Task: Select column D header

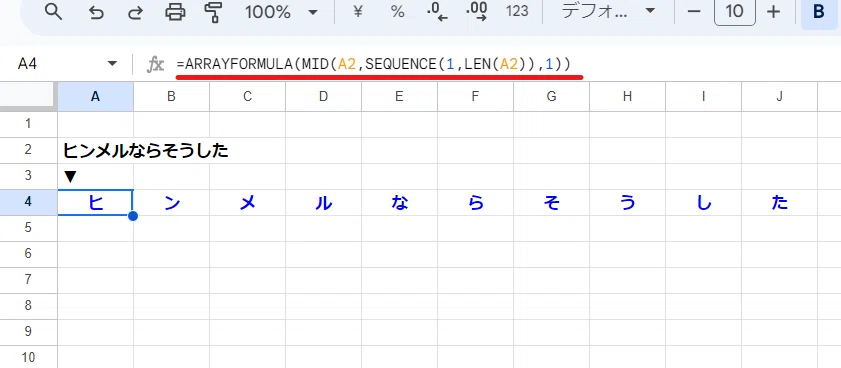Action: pyautogui.click(x=323, y=96)
